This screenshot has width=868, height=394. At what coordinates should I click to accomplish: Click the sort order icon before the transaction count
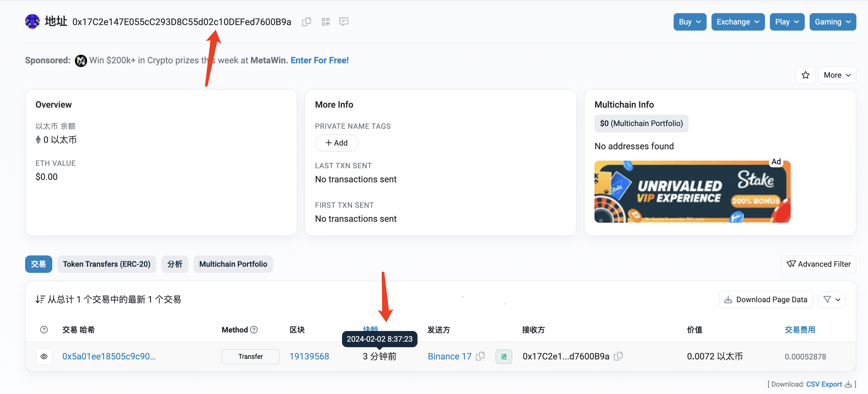click(x=40, y=299)
